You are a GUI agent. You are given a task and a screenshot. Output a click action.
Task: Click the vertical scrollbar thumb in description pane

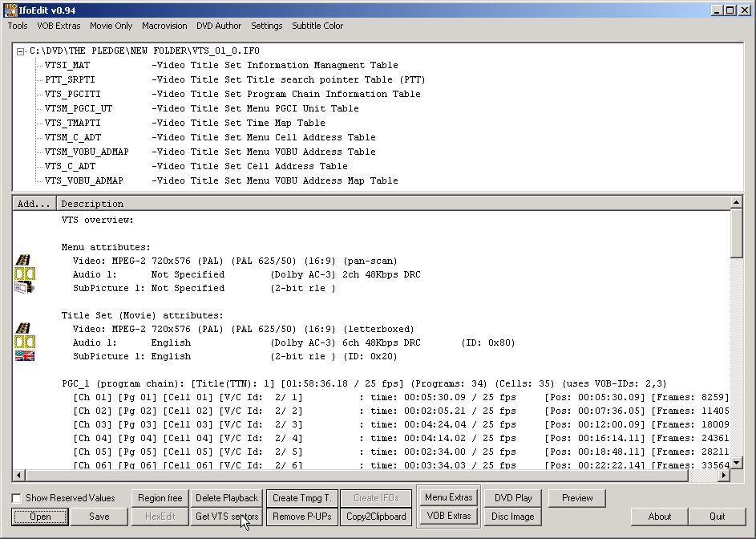[736, 233]
